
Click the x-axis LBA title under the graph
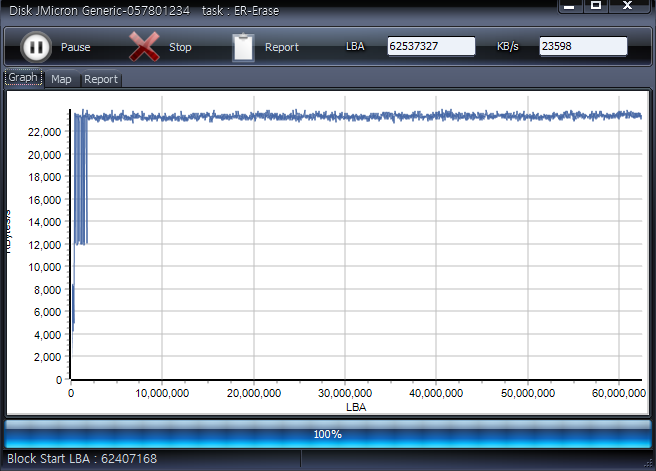pyautogui.click(x=356, y=407)
